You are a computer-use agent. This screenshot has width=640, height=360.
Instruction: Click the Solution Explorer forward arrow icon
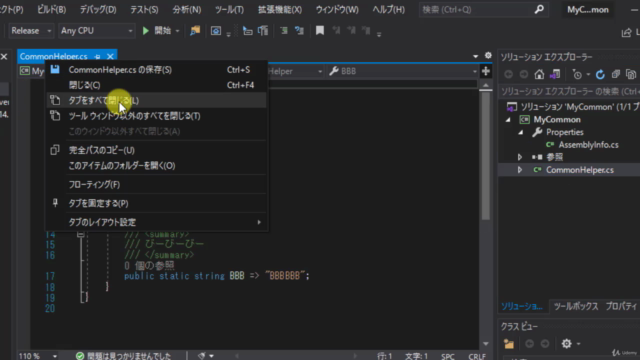524,74
